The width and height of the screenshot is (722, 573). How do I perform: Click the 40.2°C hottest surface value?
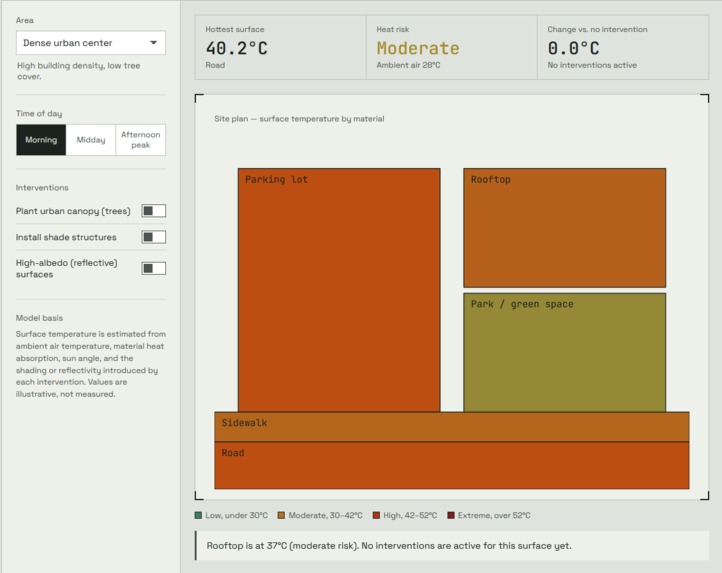pyautogui.click(x=237, y=48)
